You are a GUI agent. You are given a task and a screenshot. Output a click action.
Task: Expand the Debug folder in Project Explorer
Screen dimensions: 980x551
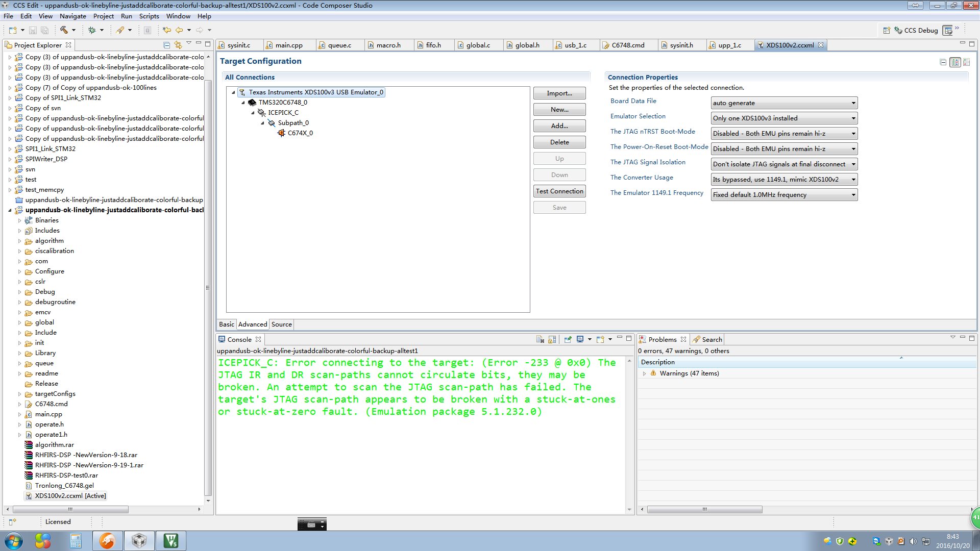pyautogui.click(x=19, y=292)
